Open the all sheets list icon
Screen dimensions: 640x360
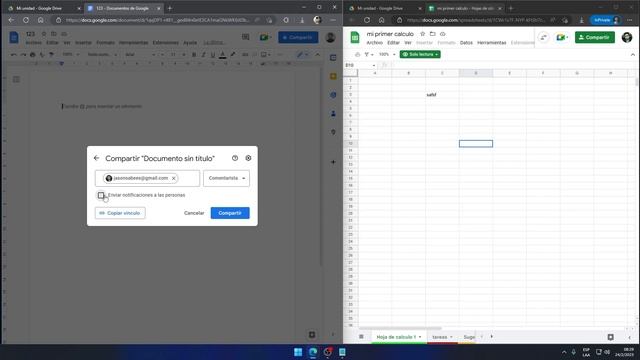coord(361,337)
